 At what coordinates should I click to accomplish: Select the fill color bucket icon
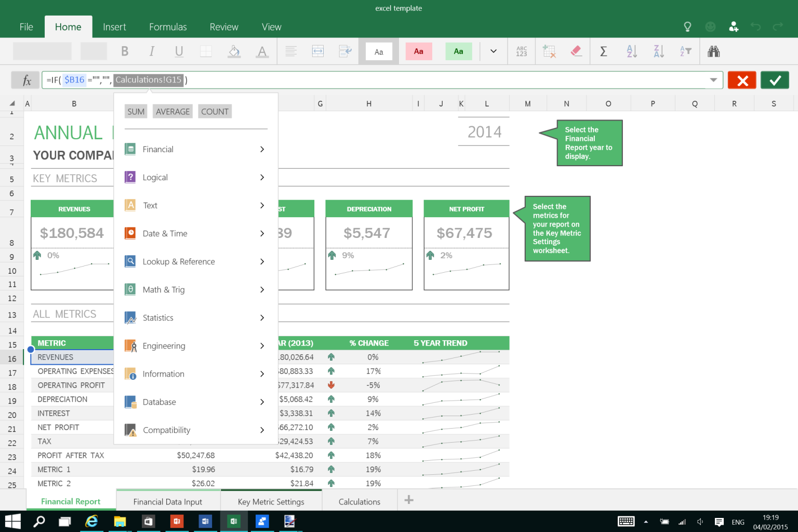tap(234, 51)
